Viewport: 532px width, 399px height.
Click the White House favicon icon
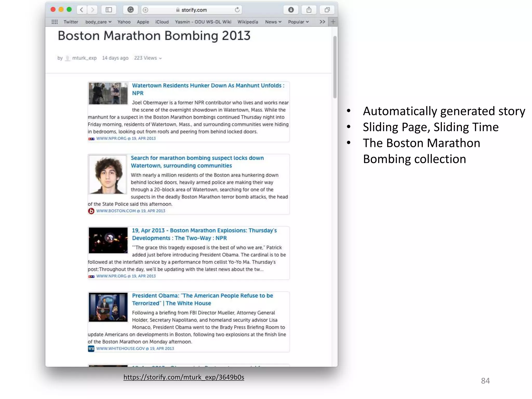point(91,349)
